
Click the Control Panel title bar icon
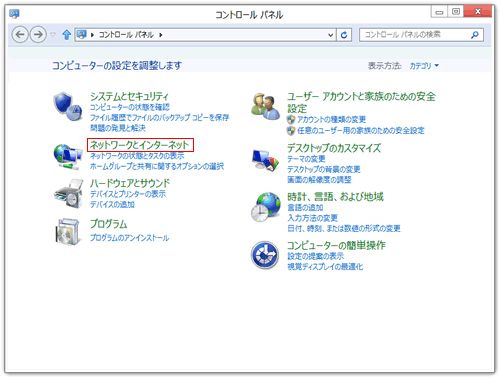coord(14,14)
